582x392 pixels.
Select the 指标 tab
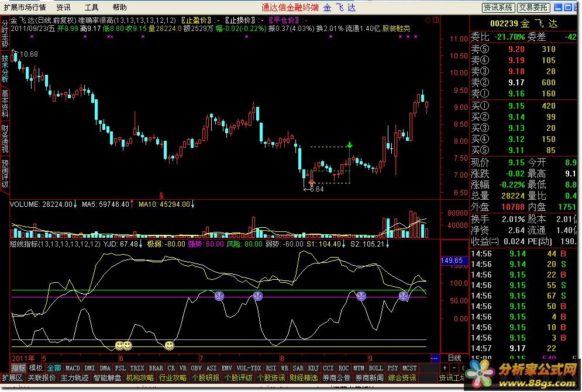point(18,368)
